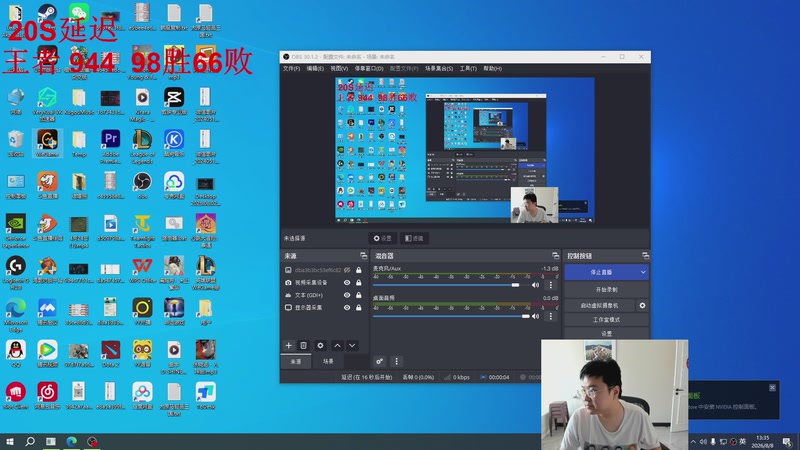Select the GeForce Experience desktop icon
This screenshot has height=450, width=800.
16,231
